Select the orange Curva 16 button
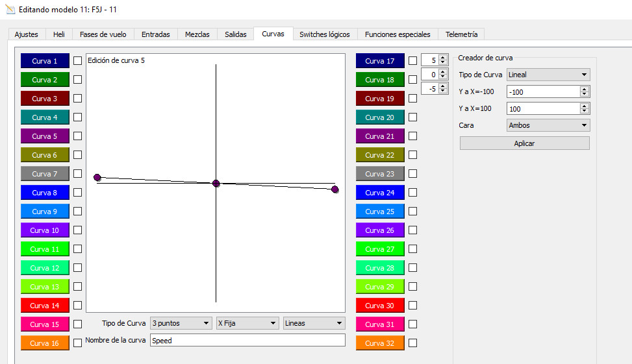Screen dimensions: 632x364 click(x=45, y=343)
